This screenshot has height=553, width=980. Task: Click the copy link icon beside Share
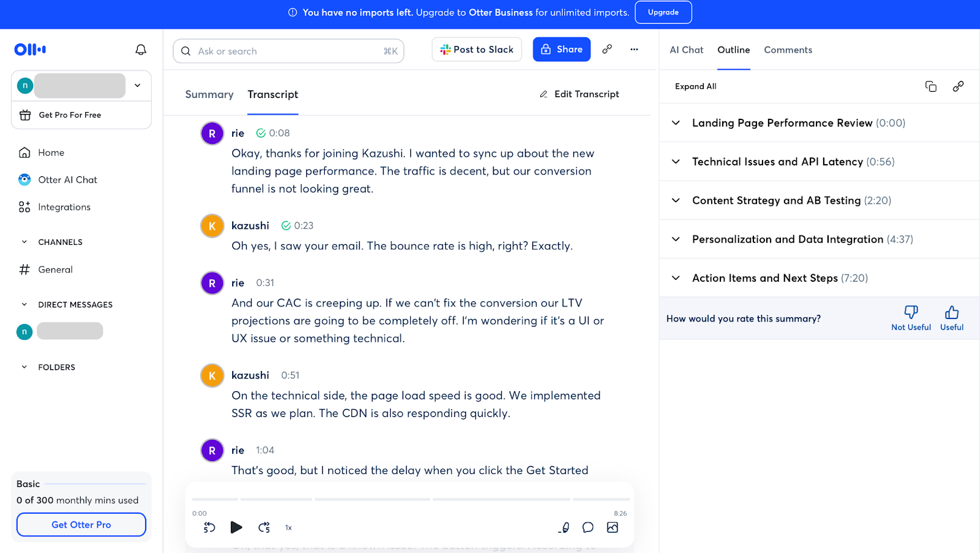pyautogui.click(x=607, y=50)
